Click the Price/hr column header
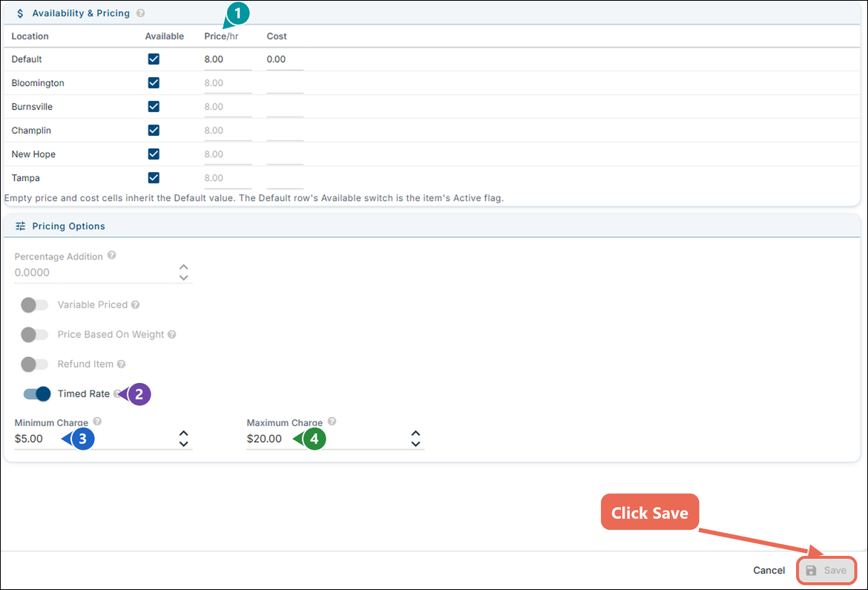 tap(221, 36)
